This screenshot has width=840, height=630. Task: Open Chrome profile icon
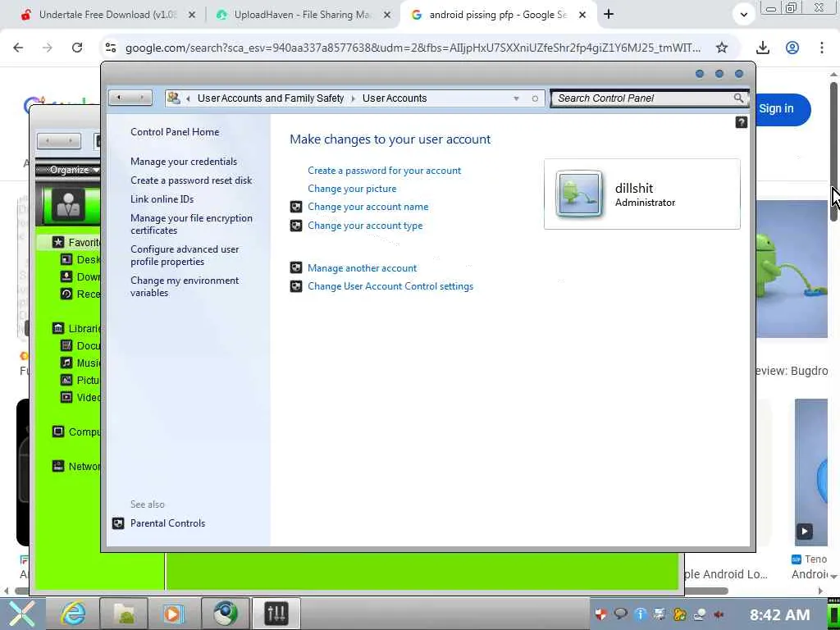point(792,48)
